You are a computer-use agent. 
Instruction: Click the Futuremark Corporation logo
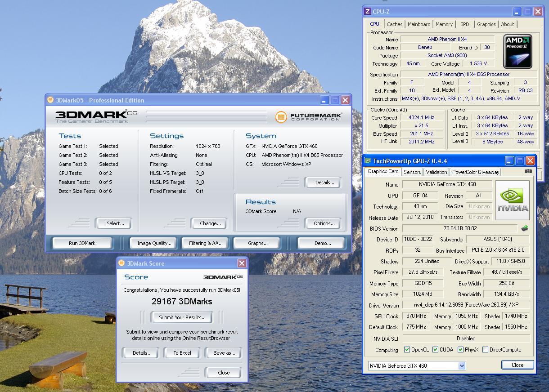308,117
